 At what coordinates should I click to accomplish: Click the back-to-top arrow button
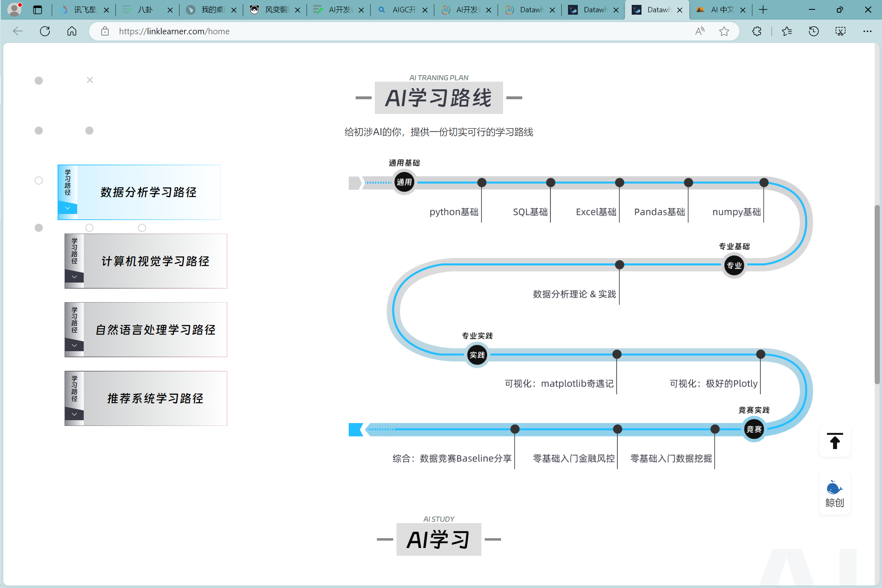coord(835,441)
